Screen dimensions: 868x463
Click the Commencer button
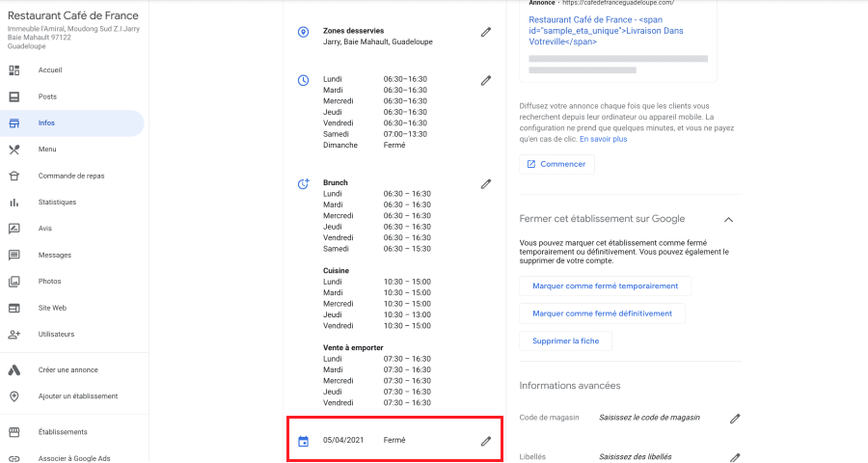click(556, 164)
